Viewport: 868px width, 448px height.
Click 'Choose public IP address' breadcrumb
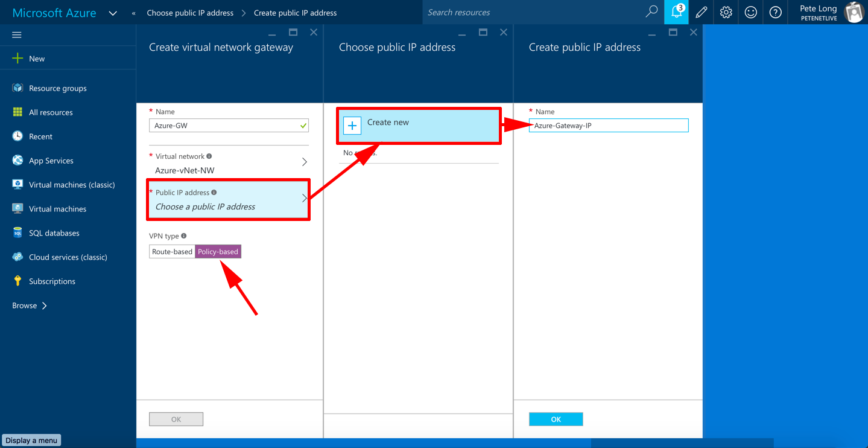(x=190, y=13)
